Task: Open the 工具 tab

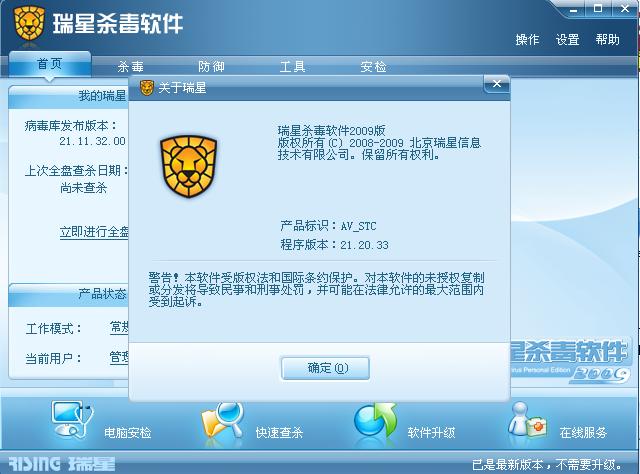Action: click(292, 67)
